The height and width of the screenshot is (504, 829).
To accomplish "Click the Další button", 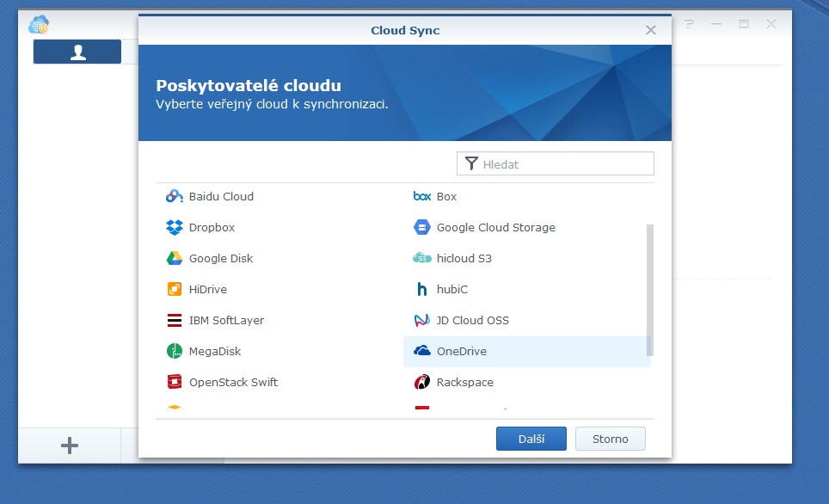I will pos(531,439).
